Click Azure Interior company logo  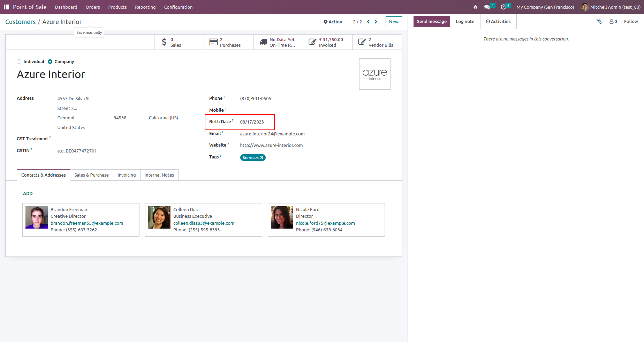point(375,74)
